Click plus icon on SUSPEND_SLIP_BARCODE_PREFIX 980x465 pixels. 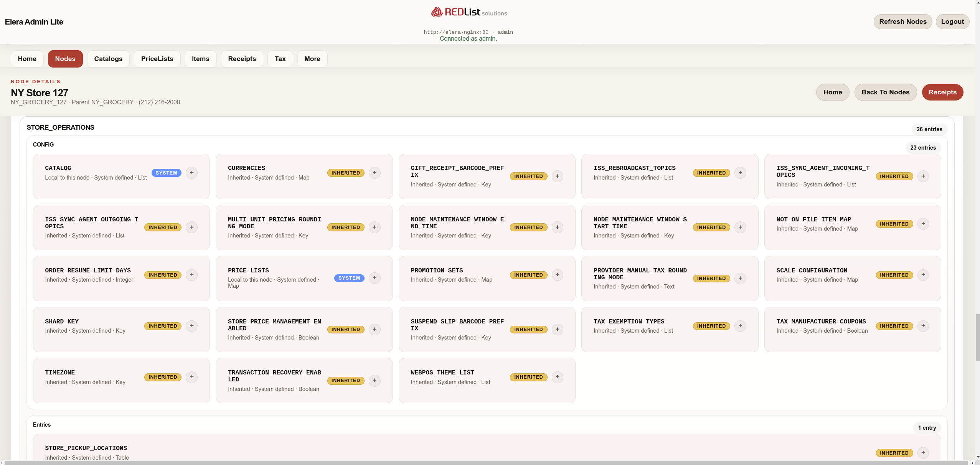coord(557,329)
